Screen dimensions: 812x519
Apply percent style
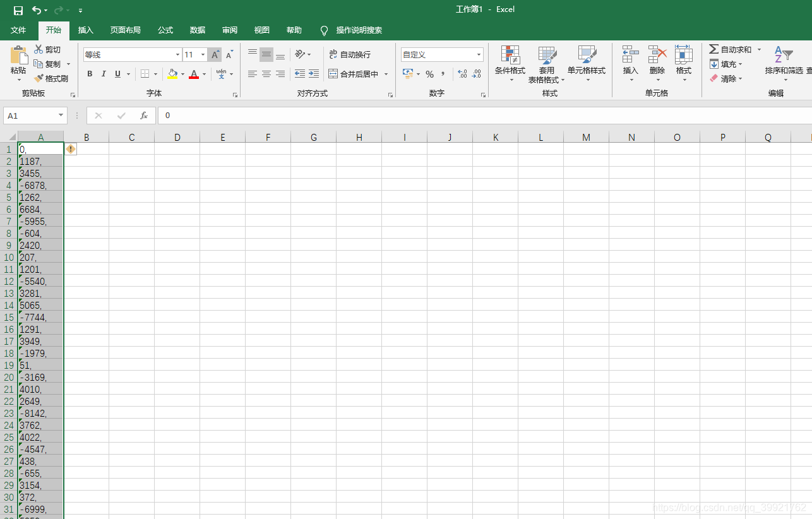429,74
